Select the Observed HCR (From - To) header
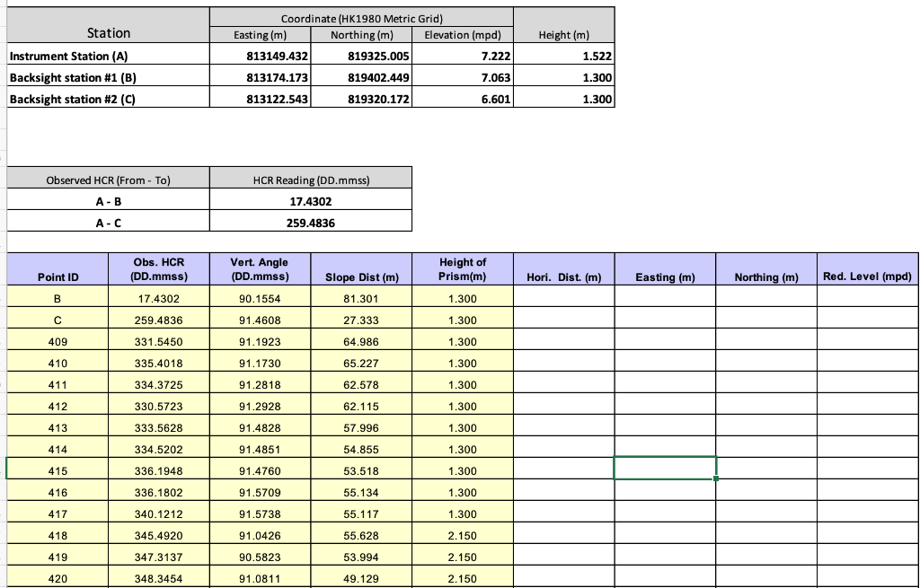Viewport: 920px width, 588px height. 108,180
